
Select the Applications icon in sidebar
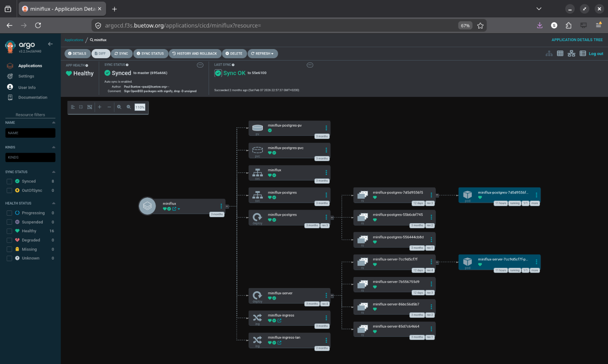point(9,65)
